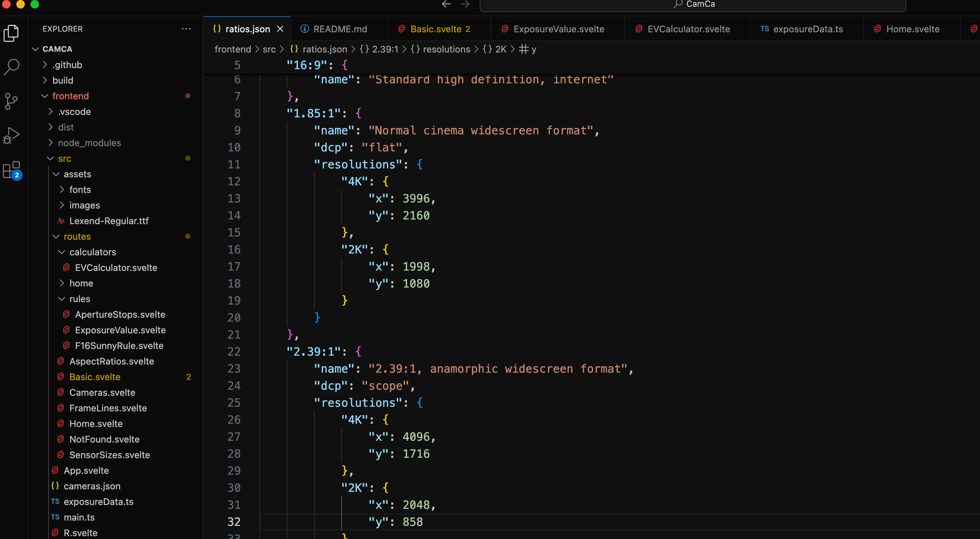Expand the node_modules folder
980x539 pixels.
pyautogui.click(x=89, y=143)
